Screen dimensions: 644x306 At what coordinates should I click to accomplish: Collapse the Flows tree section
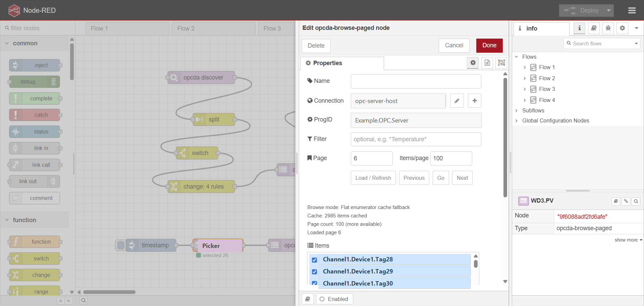(517, 57)
